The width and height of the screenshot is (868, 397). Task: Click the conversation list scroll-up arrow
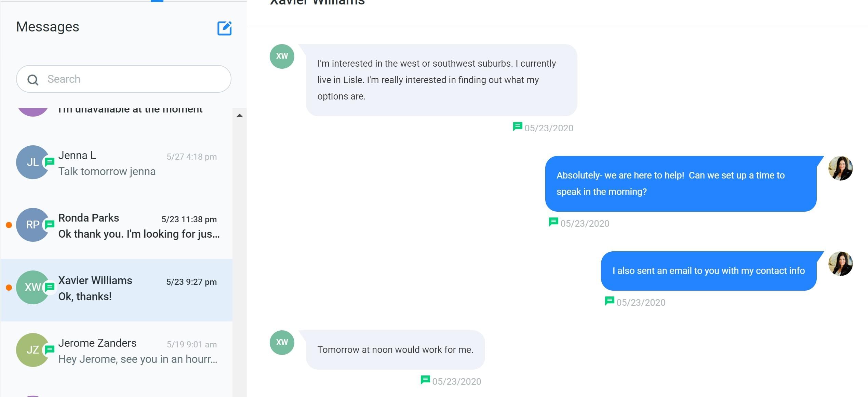coord(240,116)
